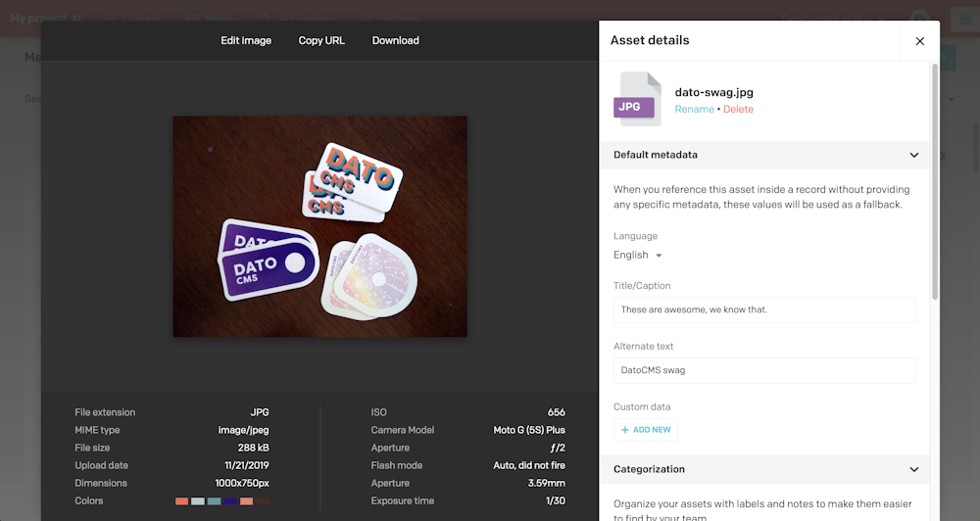Collapse the Default metadata section

tap(913, 155)
